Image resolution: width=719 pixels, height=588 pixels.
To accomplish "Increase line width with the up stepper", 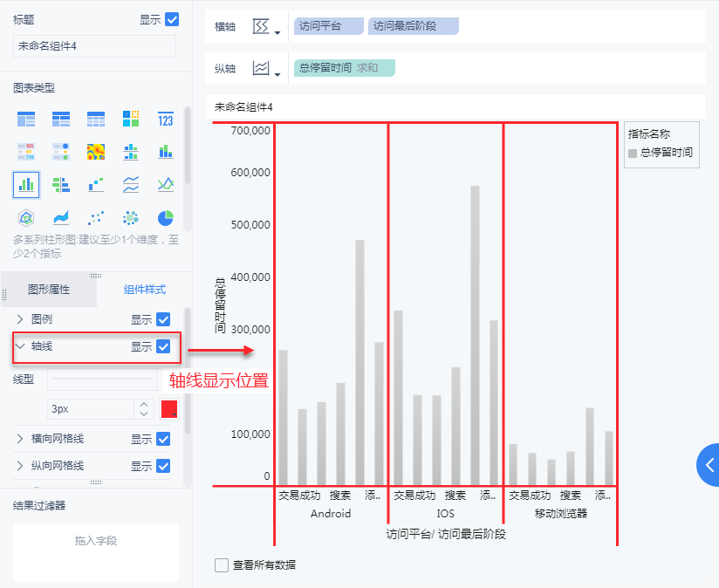I will [144, 404].
